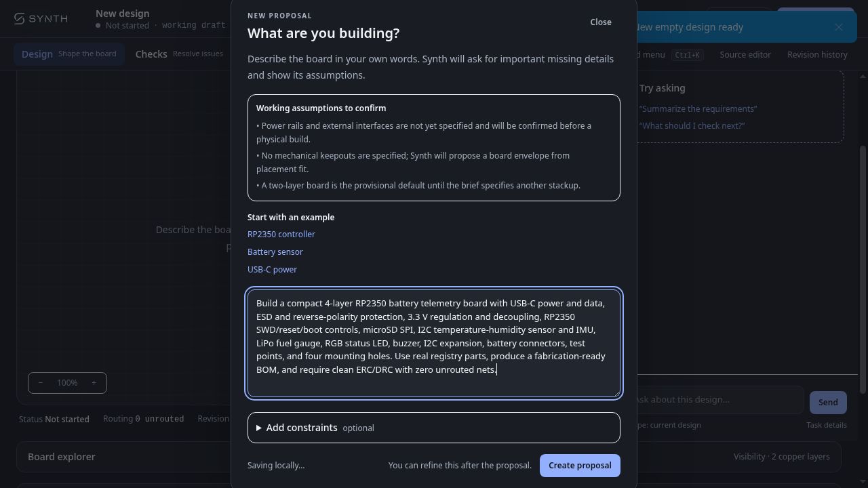The image size is (868, 488).
Task: Load the USB-C power example
Action: pyautogui.click(x=272, y=269)
